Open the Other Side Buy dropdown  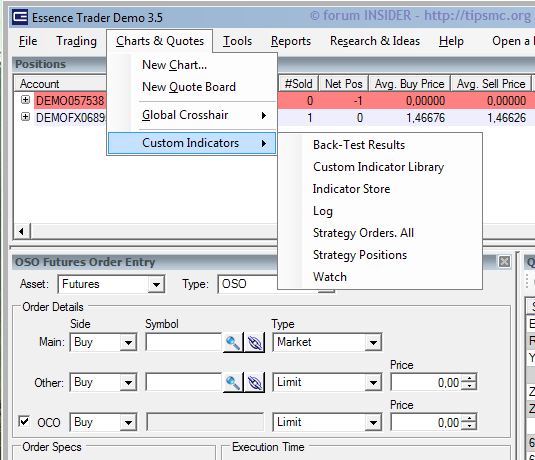click(x=128, y=383)
